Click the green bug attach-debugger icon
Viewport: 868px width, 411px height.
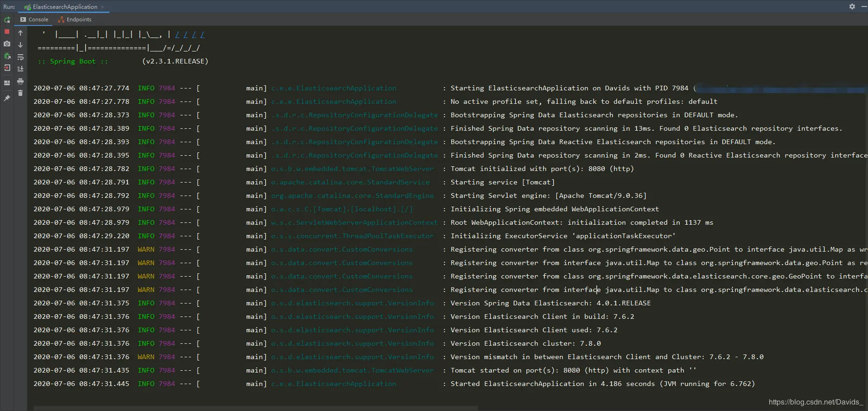[7, 56]
